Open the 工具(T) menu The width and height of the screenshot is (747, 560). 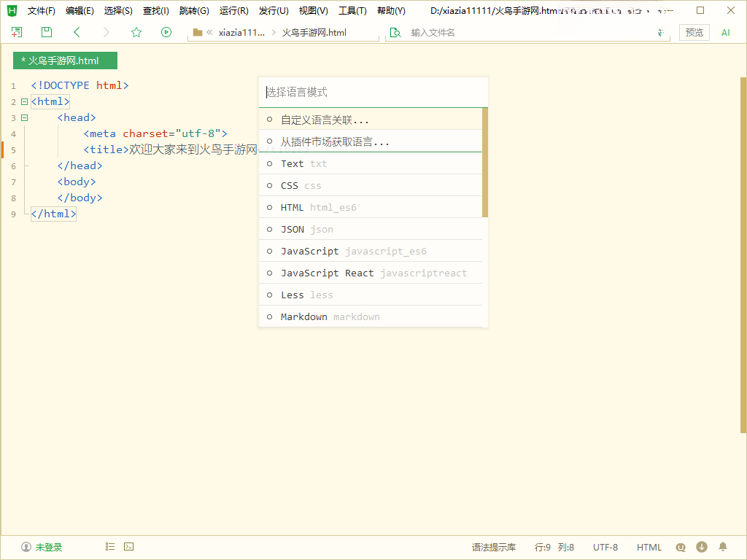point(352,10)
